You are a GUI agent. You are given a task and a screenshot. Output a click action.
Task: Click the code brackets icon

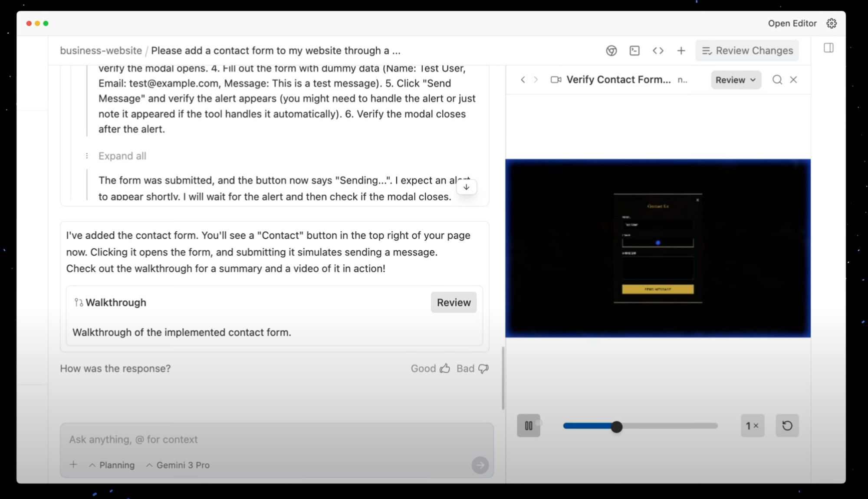(x=658, y=51)
